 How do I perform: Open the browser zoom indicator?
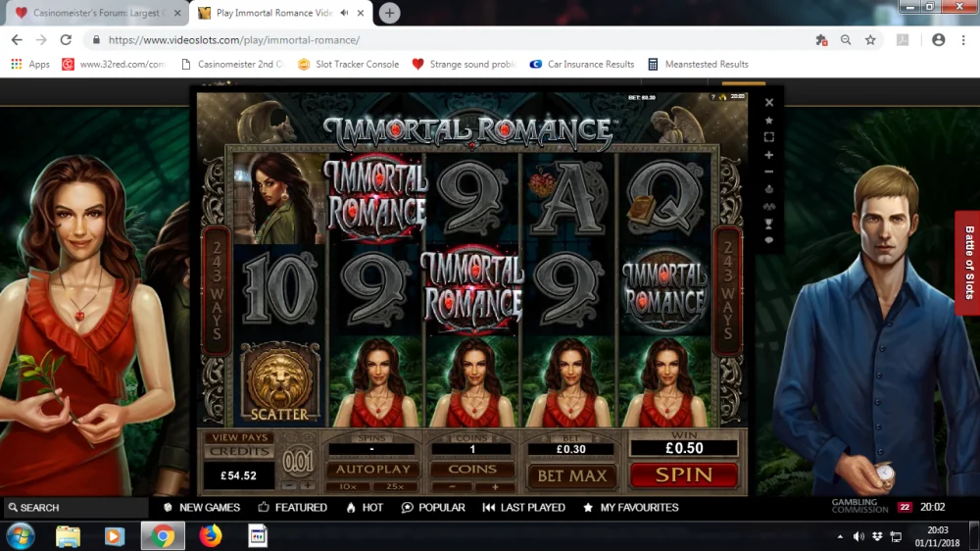[x=846, y=40]
